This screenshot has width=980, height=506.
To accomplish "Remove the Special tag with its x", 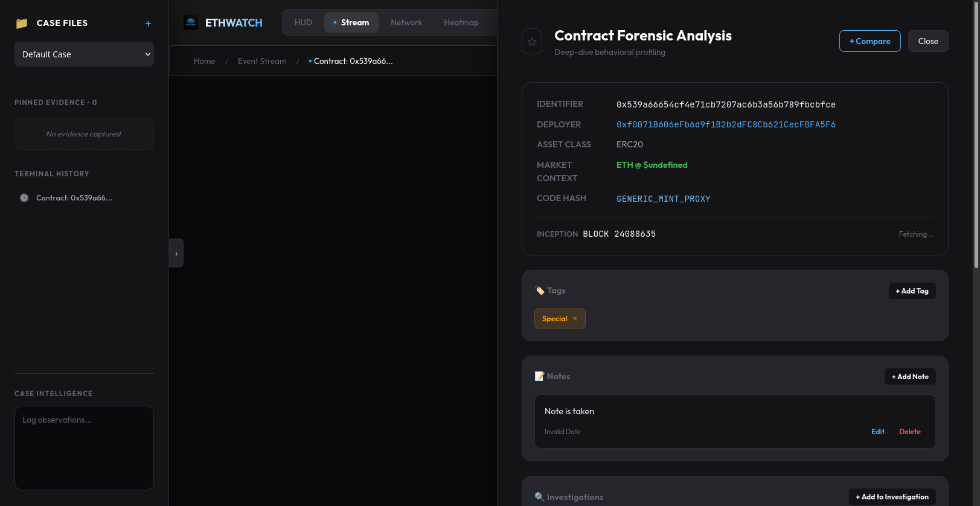I will point(575,319).
